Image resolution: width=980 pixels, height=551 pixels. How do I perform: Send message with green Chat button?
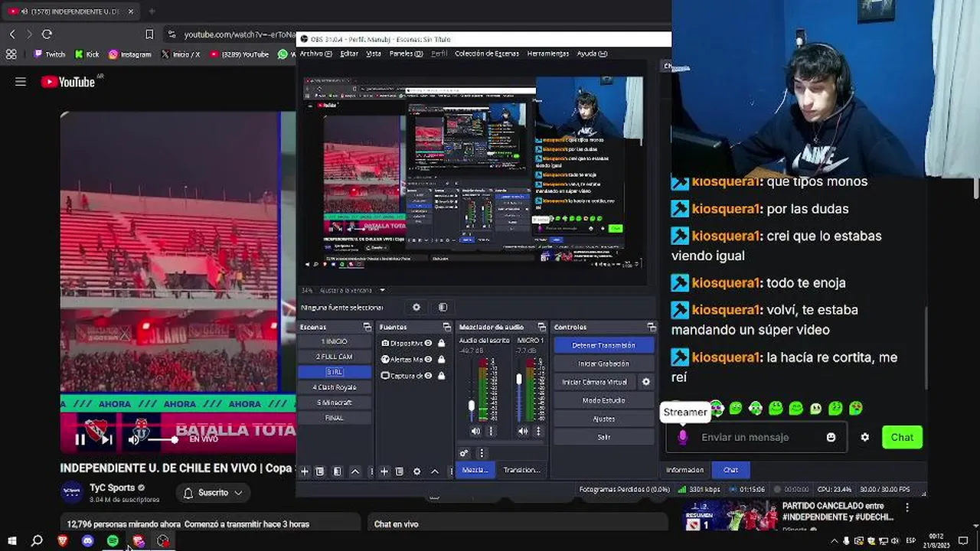coord(902,437)
